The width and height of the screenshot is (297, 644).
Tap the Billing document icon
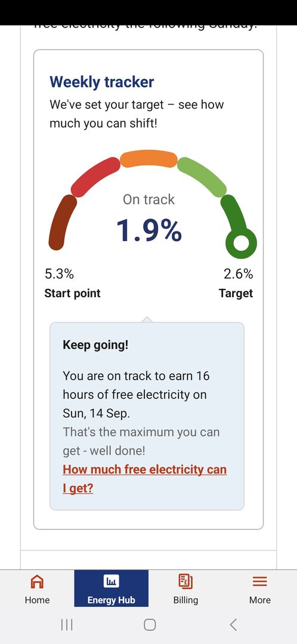[x=185, y=581]
